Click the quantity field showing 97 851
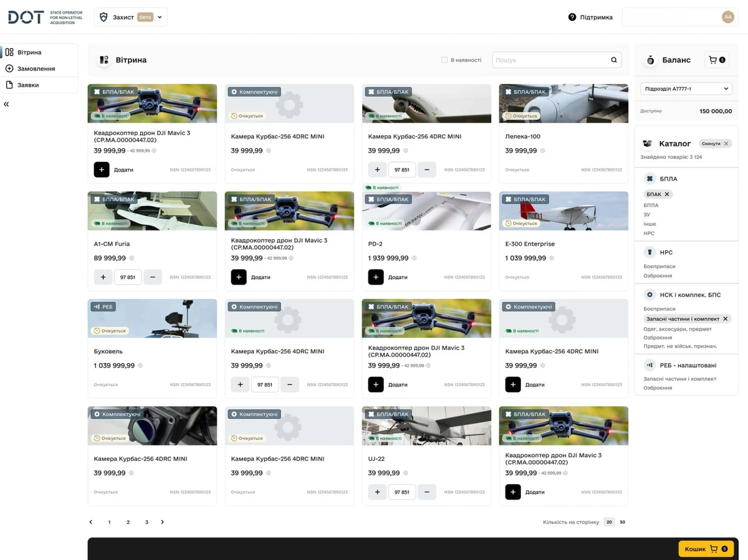The height and width of the screenshot is (560, 748). coord(401,169)
